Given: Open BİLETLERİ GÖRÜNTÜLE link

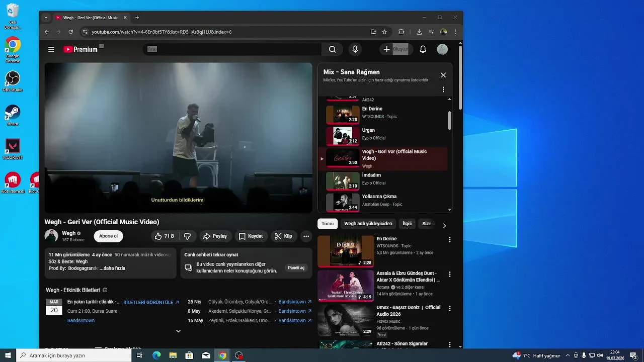Looking at the screenshot, I should (x=151, y=303).
